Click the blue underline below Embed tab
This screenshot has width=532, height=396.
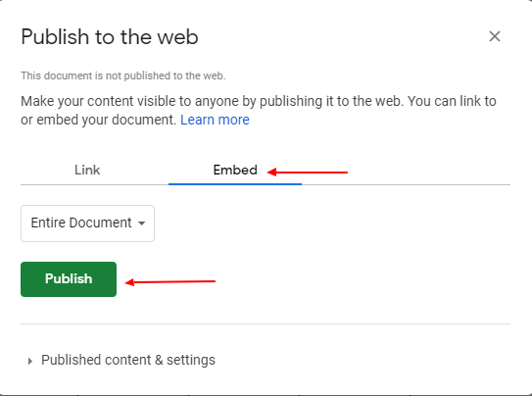[235, 184]
